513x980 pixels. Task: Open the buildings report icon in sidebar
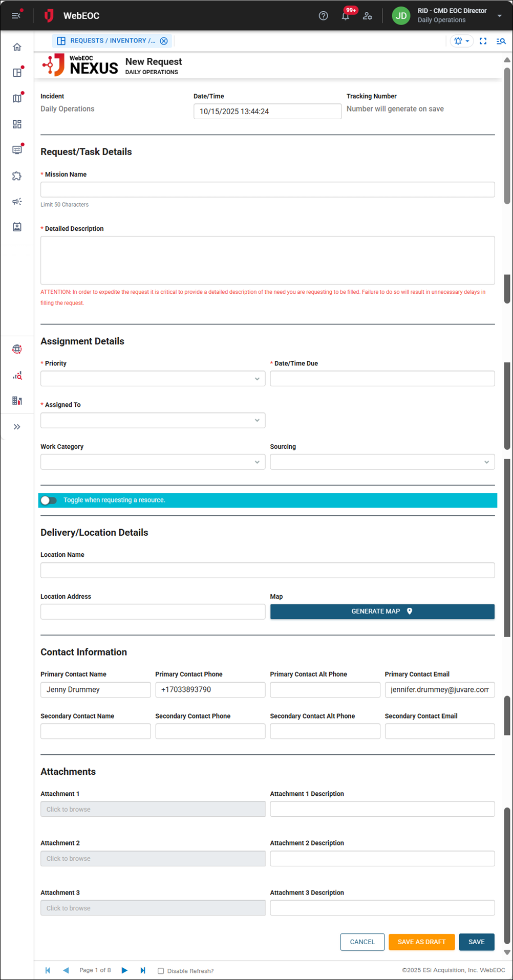point(17,401)
